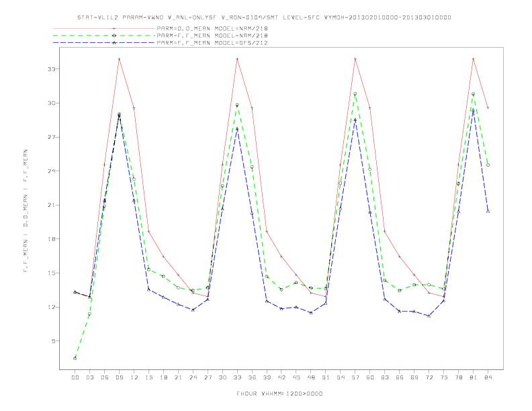Click the blue triangle data point at hour 84
The image size is (532, 411).
(488, 211)
